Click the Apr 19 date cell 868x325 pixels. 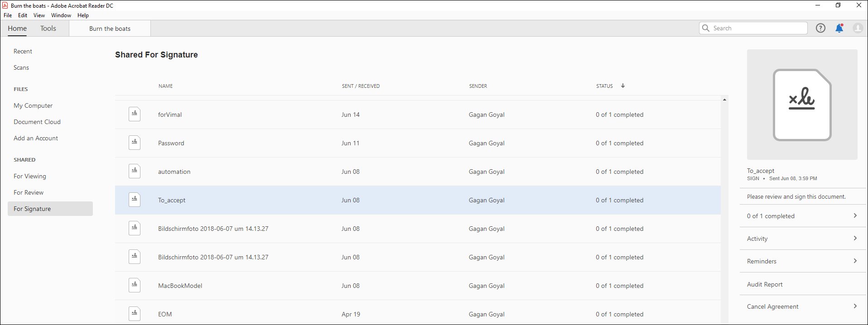[351, 314]
